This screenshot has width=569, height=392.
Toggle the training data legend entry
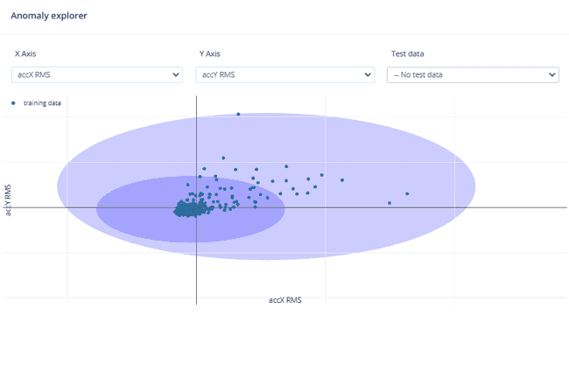click(x=41, y=103)
